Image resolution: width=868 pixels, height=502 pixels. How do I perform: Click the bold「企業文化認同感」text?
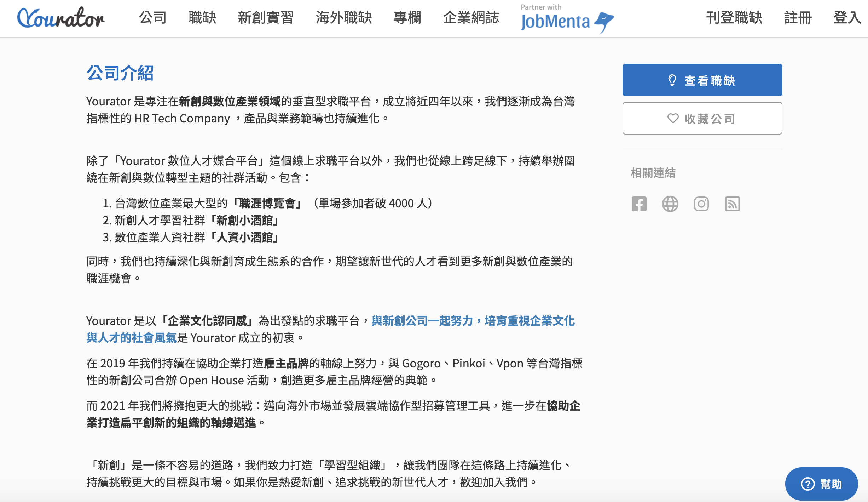point(207,321)
